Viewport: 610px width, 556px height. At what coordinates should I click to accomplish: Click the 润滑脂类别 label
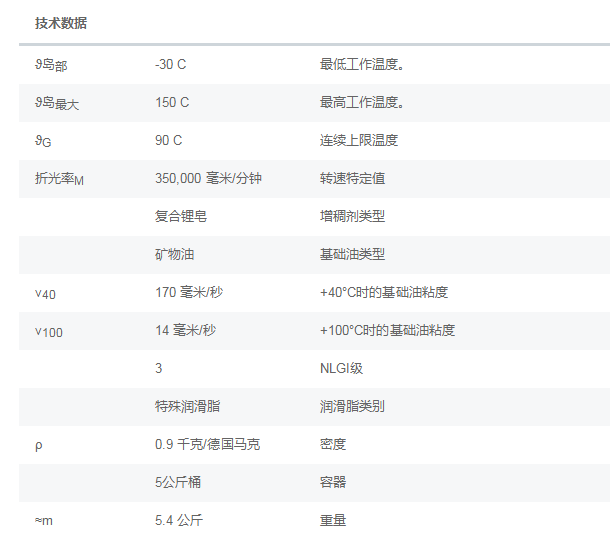tap(352, 406)
